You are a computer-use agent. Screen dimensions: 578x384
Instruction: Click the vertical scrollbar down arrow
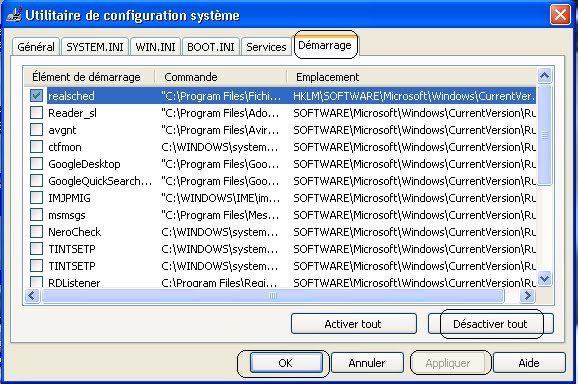point(544,278)
